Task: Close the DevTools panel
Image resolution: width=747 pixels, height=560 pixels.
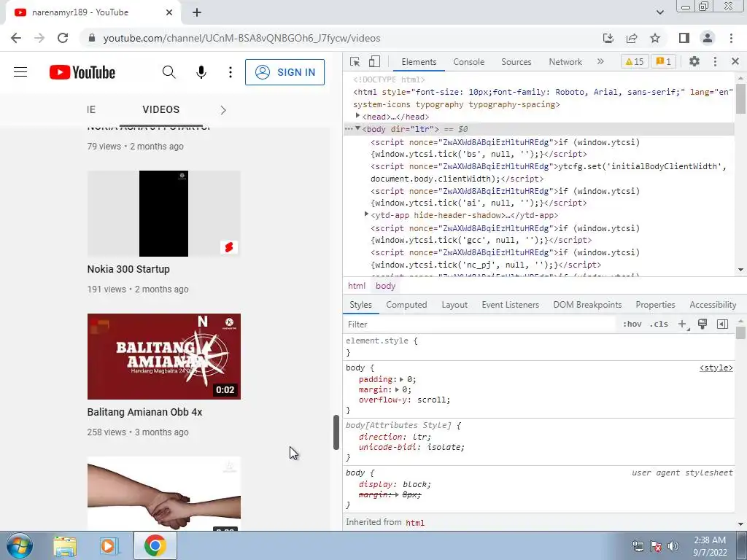Action: 735,61
